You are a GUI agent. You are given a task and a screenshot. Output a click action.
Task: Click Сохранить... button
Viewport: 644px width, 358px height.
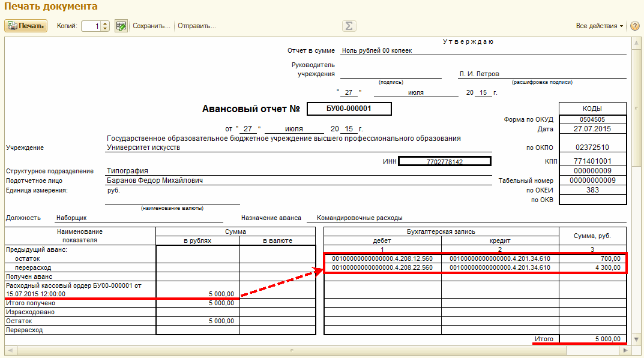point(151,26)
